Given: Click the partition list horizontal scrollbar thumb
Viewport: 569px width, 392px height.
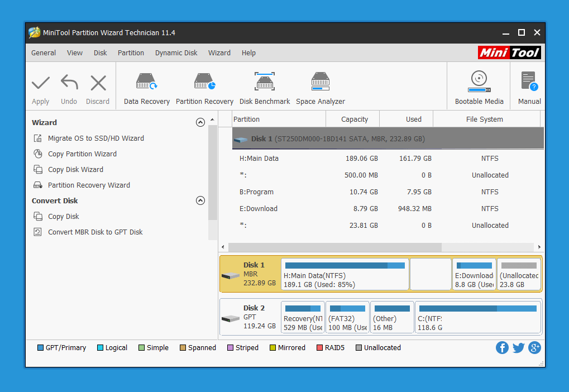Looking at the screenshot, I should [334, 247].
